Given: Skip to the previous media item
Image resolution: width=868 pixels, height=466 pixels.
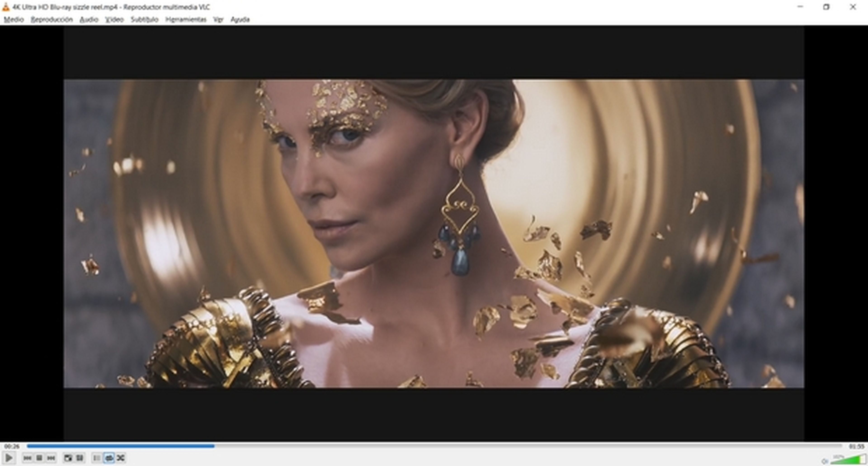Looking at the screenshot, I should tap(27, 458).
